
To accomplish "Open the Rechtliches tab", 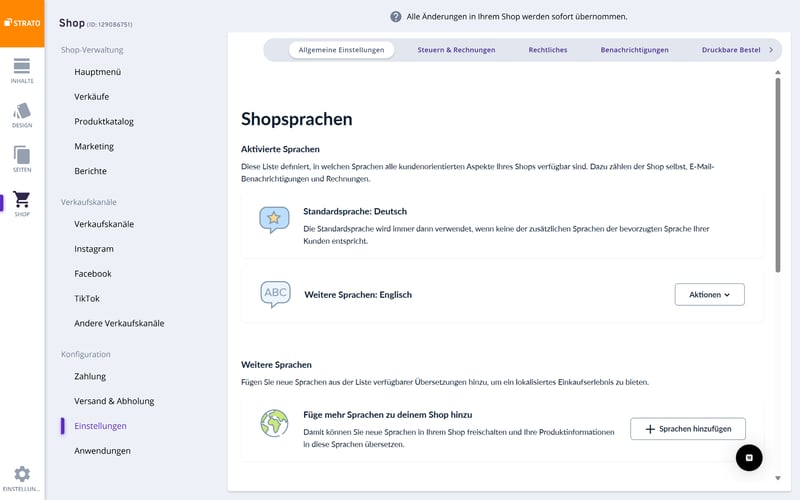I will pyautogui.click(x=548, y=49).
